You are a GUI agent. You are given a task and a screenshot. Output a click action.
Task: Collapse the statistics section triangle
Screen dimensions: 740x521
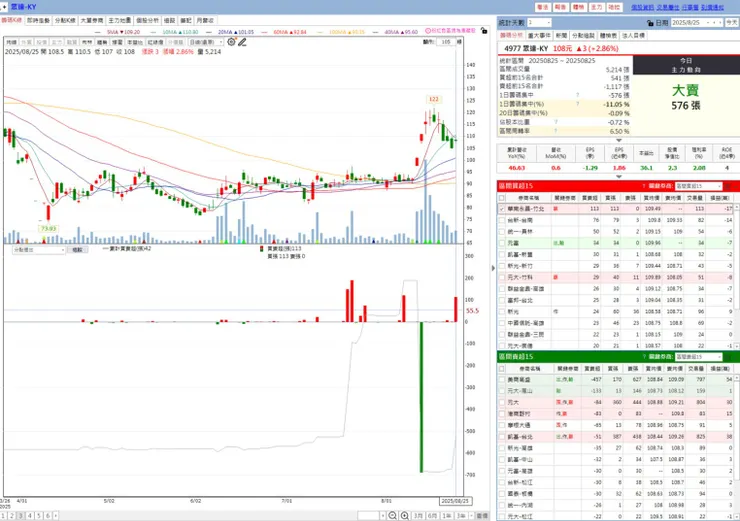pyautogui.click(x=619, y=140)
